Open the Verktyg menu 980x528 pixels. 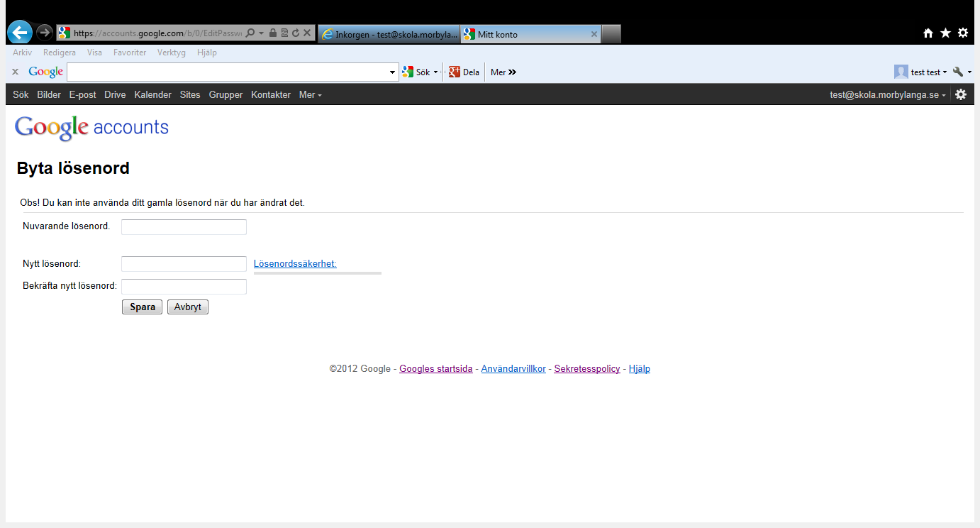(172, 53)
